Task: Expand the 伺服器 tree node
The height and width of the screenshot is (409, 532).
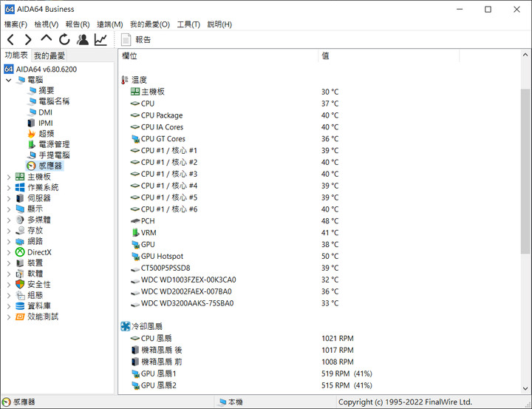Action: (x=9, y=198)
